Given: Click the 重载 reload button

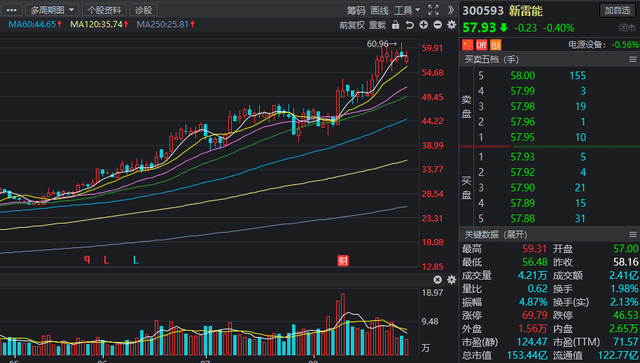Looking at the screenshot, I should 377,25.
